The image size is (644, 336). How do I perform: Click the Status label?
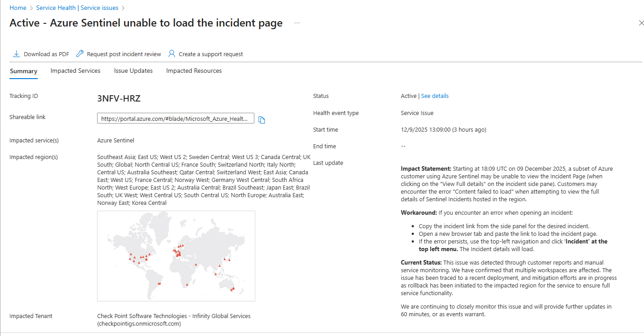point(321,96)
